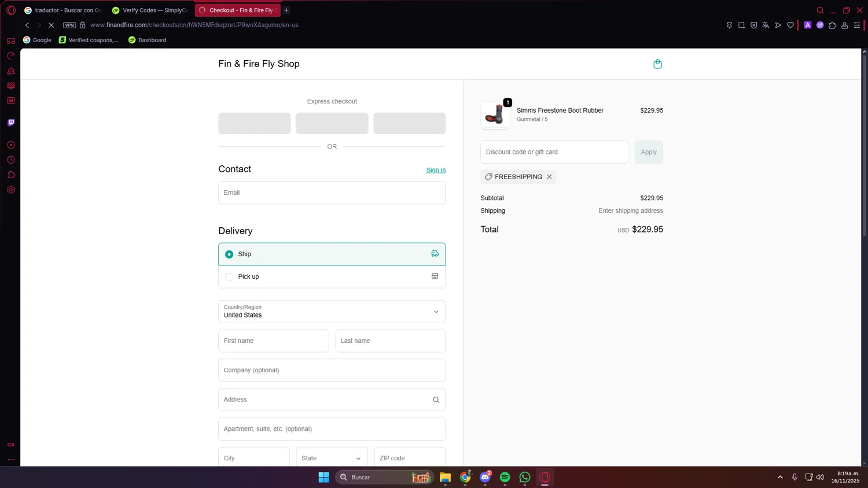Viewport: 868px width, 488px height.
Task: Click the tab search magnifier icon
Action: (820, 10)
